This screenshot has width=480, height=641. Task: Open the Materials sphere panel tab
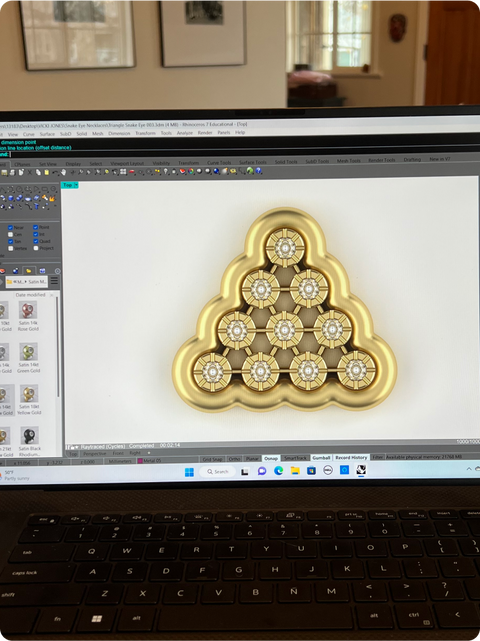(x=16, y=271)
